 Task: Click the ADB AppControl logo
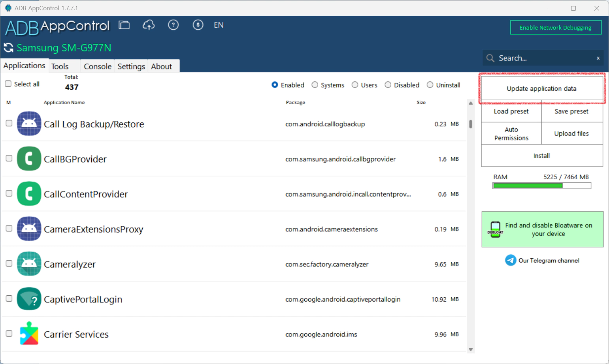[57, 27]
